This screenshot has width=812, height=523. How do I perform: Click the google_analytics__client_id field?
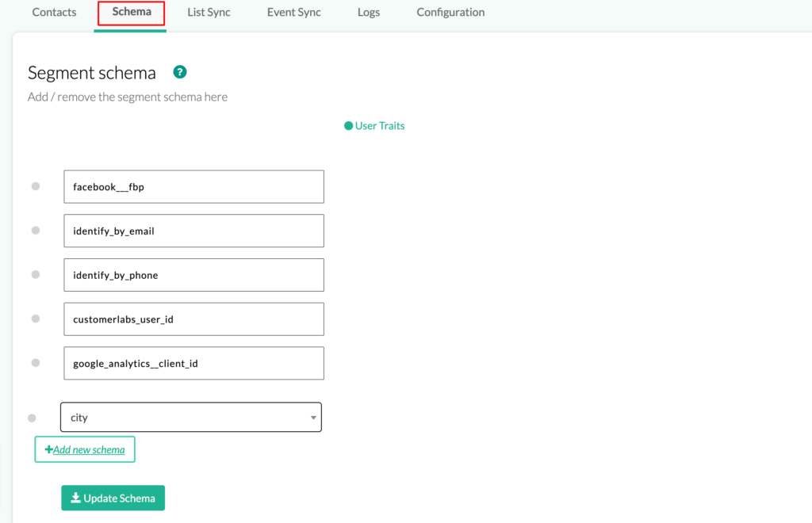pos(193,363)
